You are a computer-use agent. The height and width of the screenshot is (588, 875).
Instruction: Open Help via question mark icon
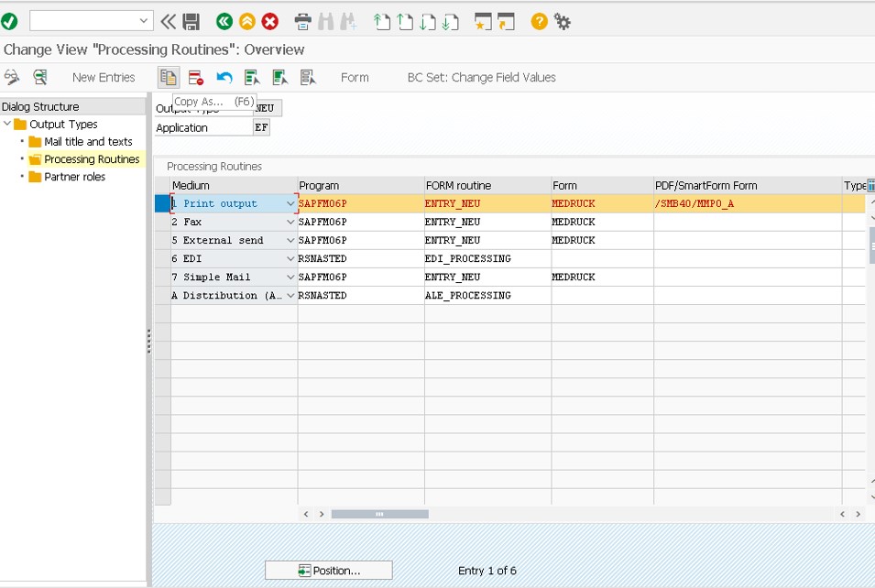tap(539, 22)
